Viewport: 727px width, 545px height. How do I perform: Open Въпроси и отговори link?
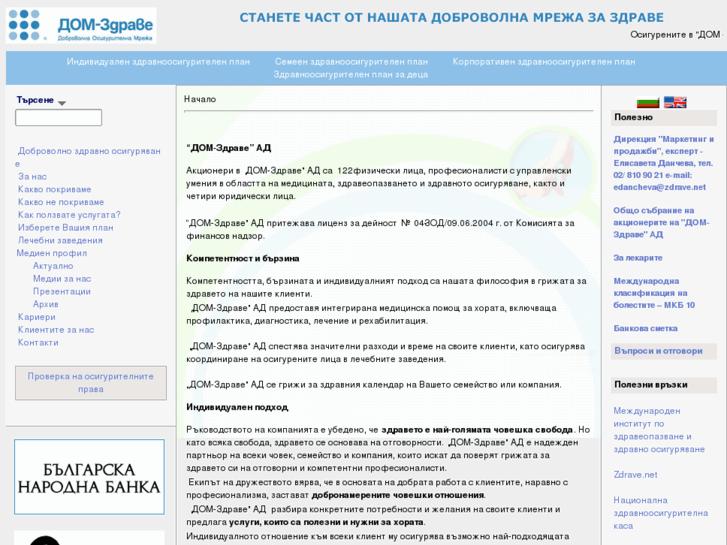click(x=658, y=351)
